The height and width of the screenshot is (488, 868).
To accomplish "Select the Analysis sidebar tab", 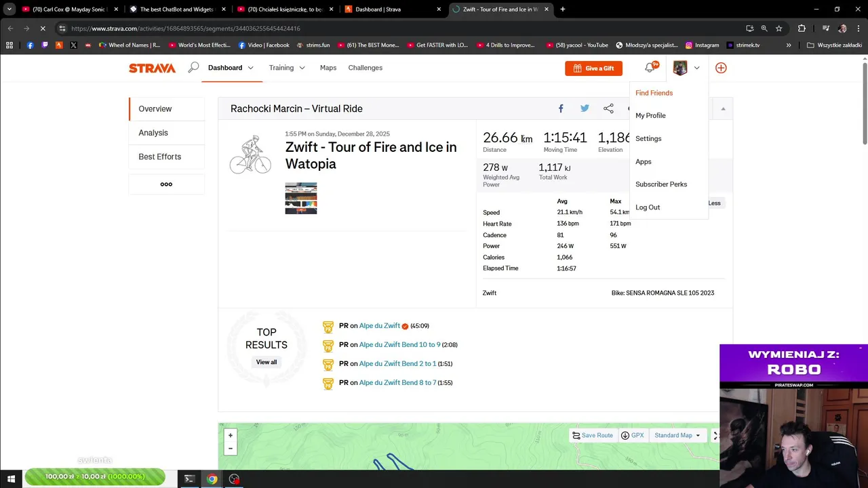I will 167,133.
